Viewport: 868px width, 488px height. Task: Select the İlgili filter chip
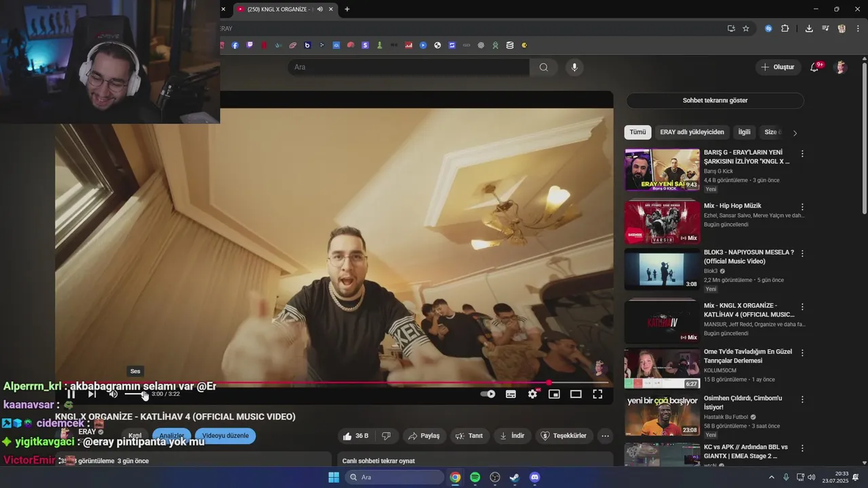(745, 132)
